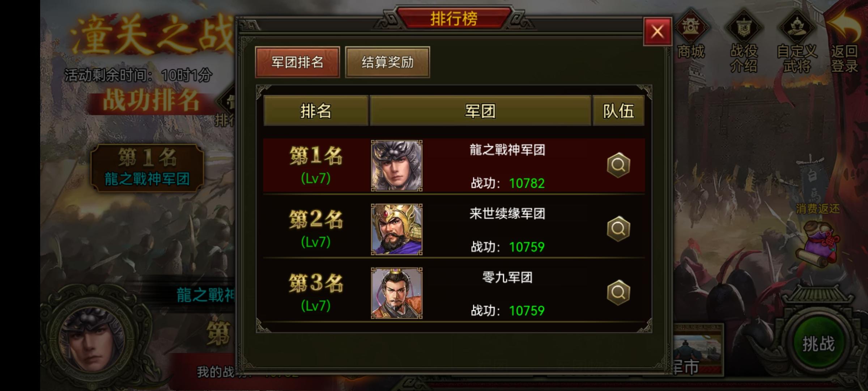View team of 龍之戰神军团 via magnifier icon

pyautogui.click(x=618, y=165)
